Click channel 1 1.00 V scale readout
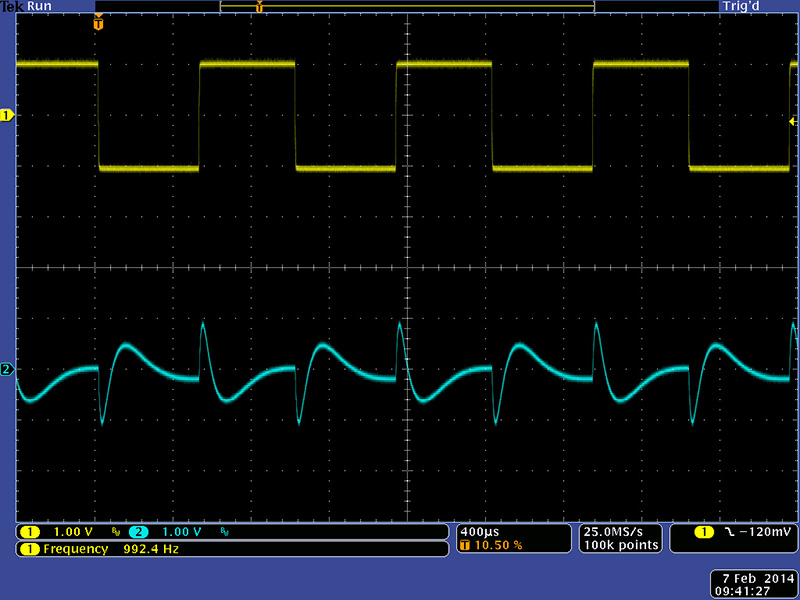 pyautogui.click(x=74, y=531)
